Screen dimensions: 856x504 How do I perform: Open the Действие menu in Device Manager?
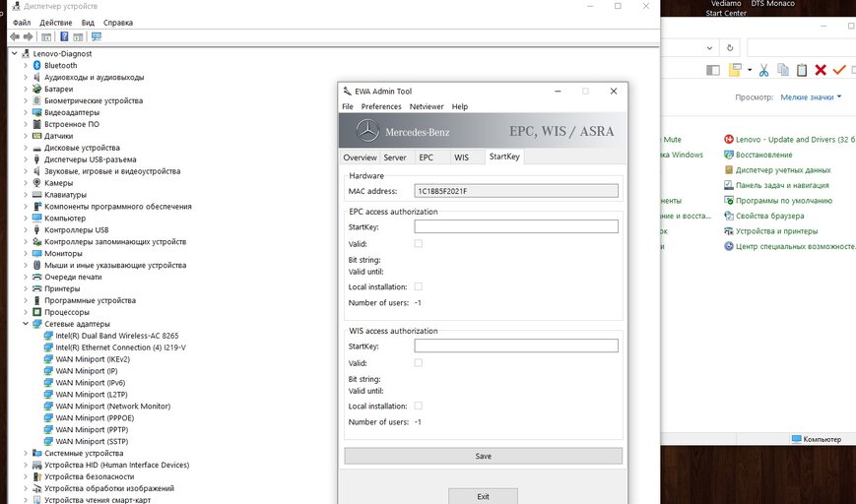(x=56, y=23)
